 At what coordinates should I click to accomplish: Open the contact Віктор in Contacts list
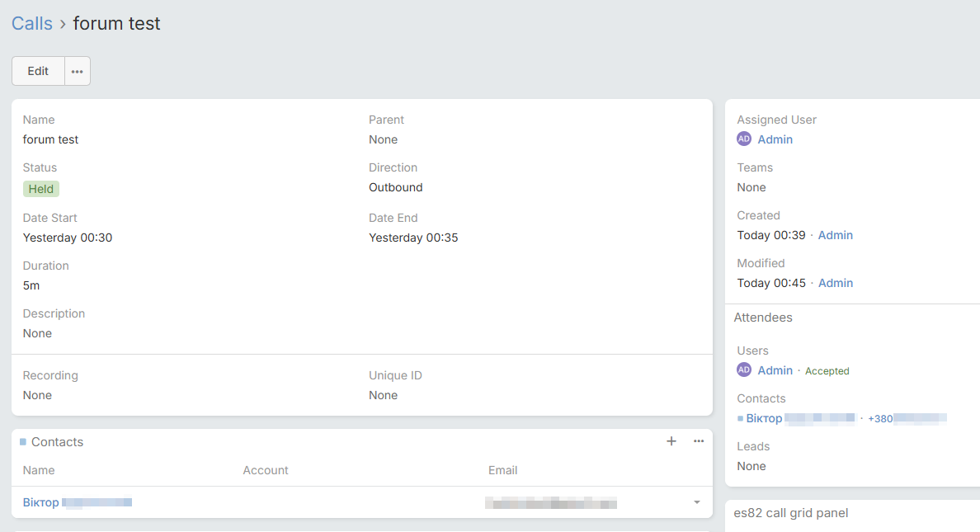point(41,502)
